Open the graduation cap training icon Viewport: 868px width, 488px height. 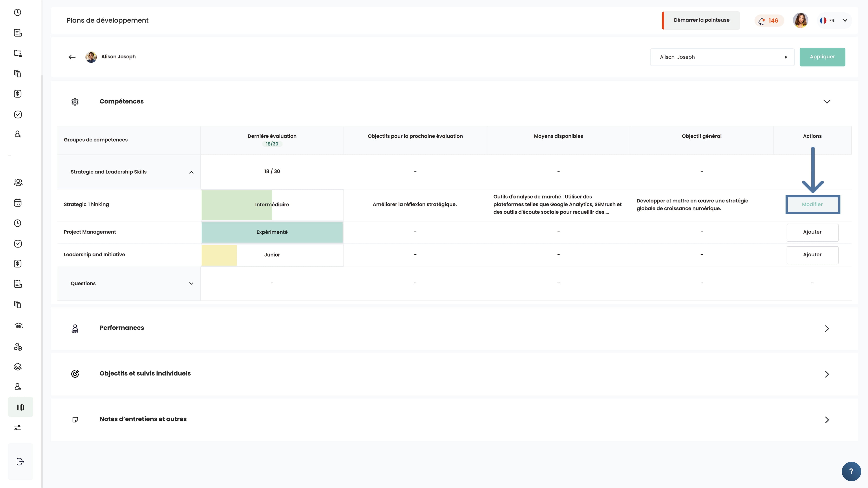tap(18, 325)
